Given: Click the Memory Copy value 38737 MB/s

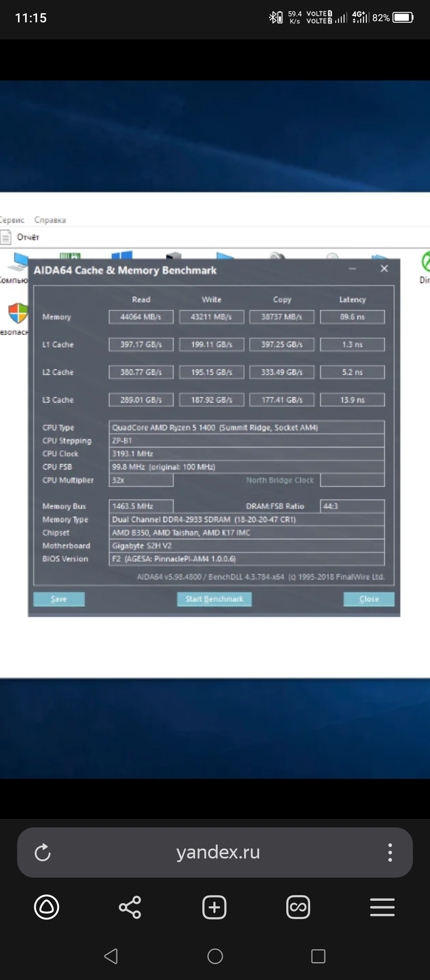Looking at the screenshot, I should [282, 317].
